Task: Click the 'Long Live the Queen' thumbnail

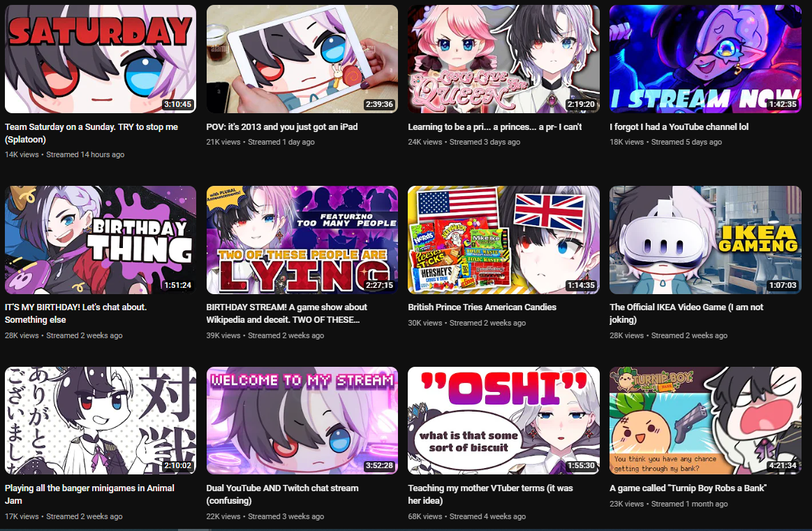Action: tap(503, 59)
